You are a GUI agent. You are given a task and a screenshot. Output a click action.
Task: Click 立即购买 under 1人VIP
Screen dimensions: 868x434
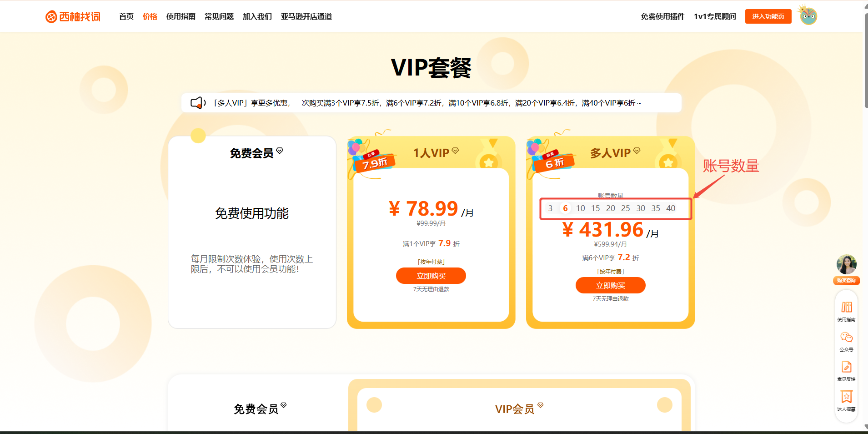pyautogui.click(x=431, y=276)
